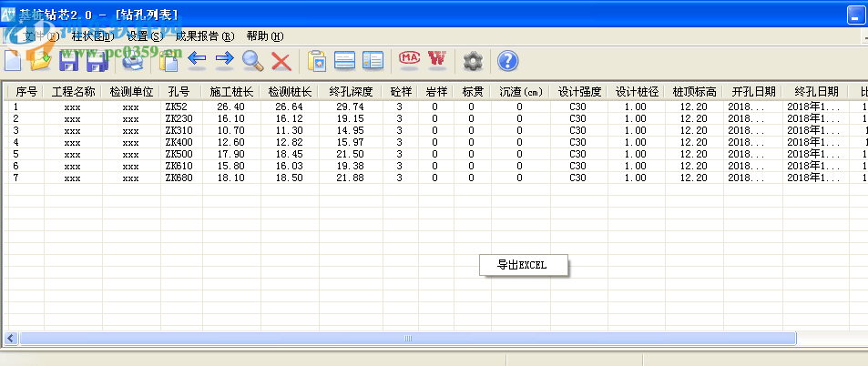Image resolution: width=868 pixels, height=366 pixels.
Task: Click 施工桩长 value 17.90
Action: pos(231,154)
